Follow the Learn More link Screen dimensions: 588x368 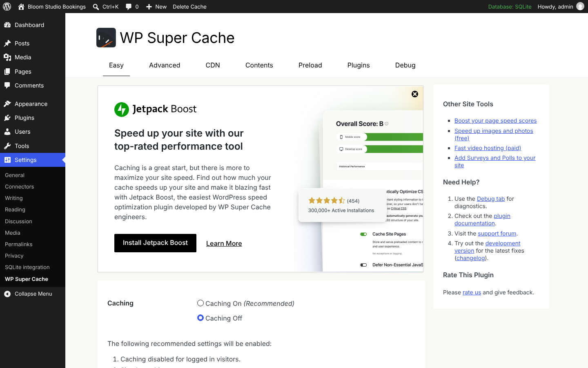click(224, 243)
